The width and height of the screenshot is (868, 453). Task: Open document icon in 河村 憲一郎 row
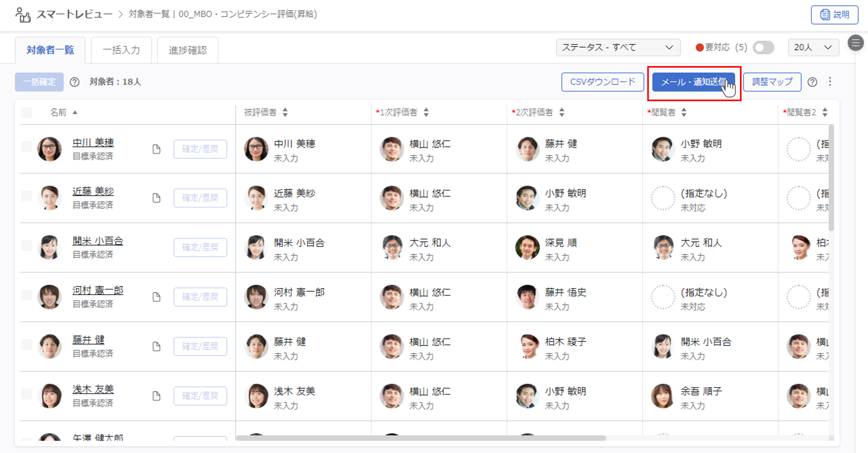156,297
